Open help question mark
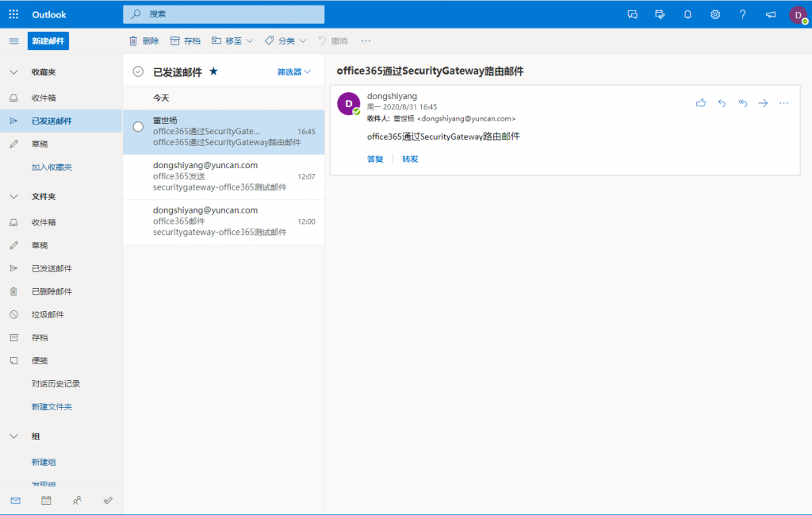 (742, 14)
